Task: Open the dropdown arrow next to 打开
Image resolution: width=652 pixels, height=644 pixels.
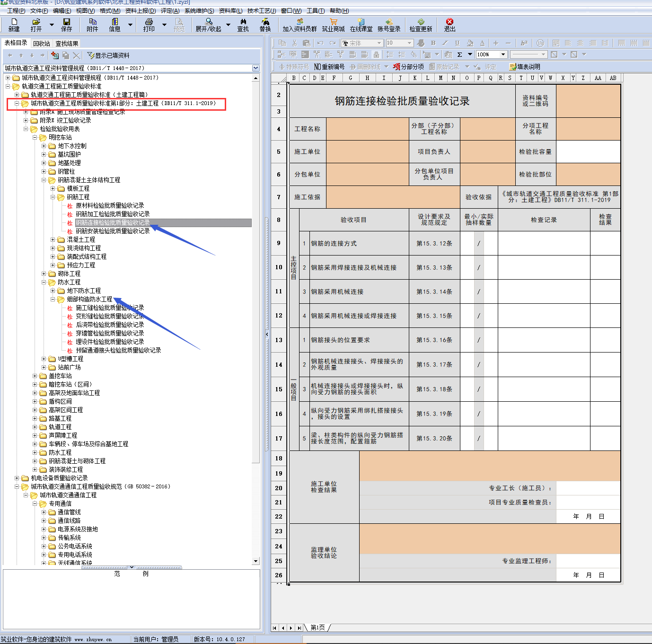Action: 52,24
